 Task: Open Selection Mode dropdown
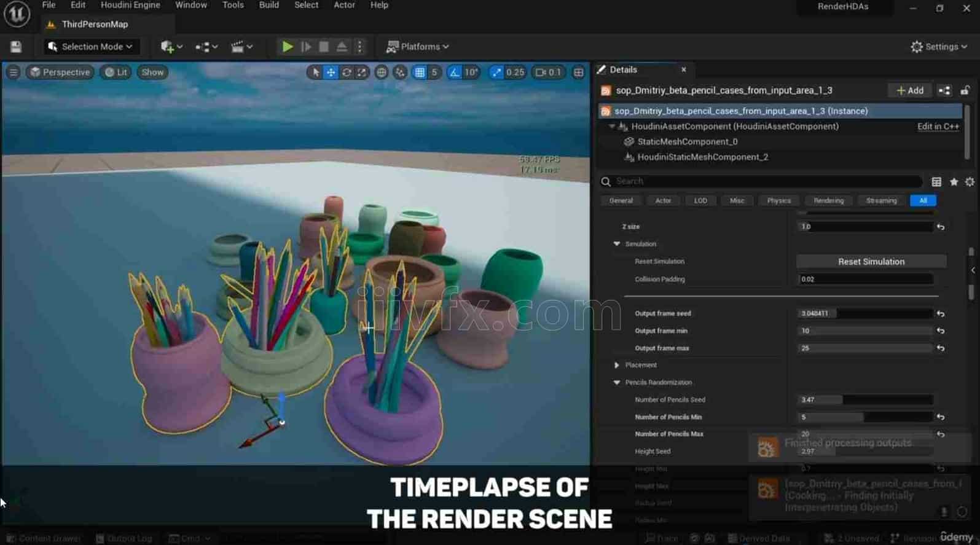click(91, 47)
